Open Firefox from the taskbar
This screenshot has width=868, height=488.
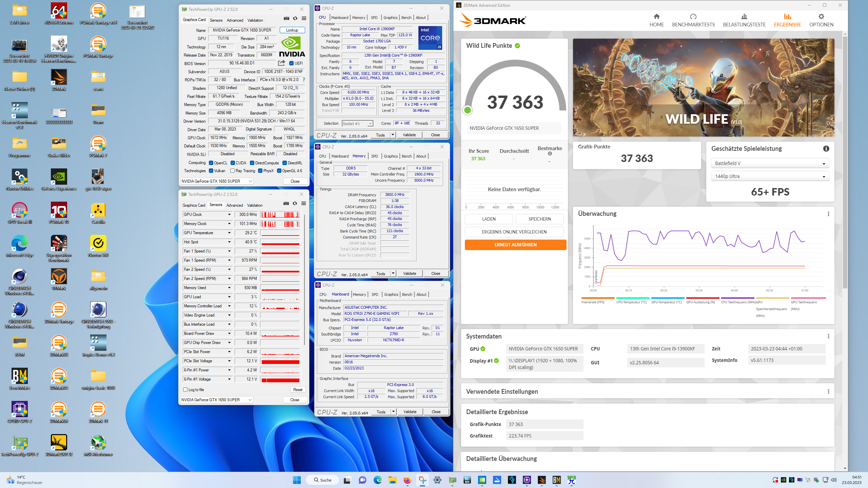[x=407, y=480]
